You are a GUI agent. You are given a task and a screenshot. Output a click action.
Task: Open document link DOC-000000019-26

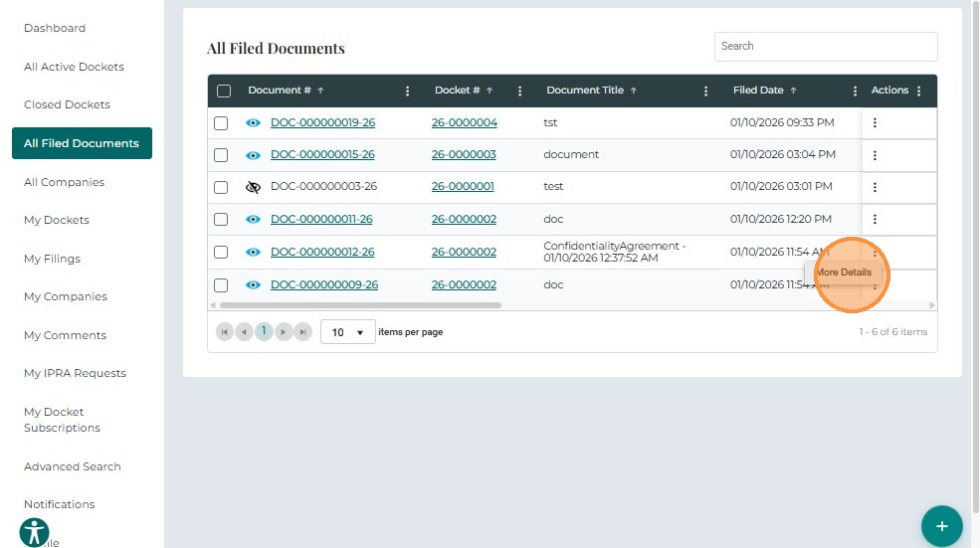(323, 123)
